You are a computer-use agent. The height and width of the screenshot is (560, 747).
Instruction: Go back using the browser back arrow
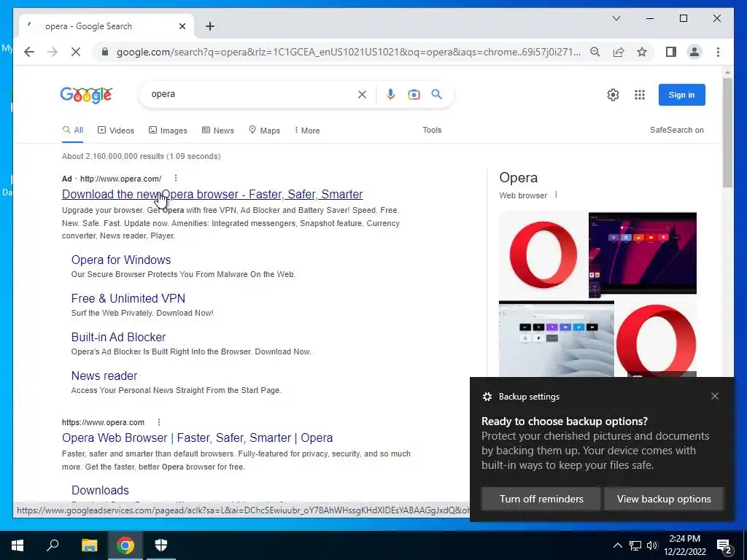[x=29, y=52]
